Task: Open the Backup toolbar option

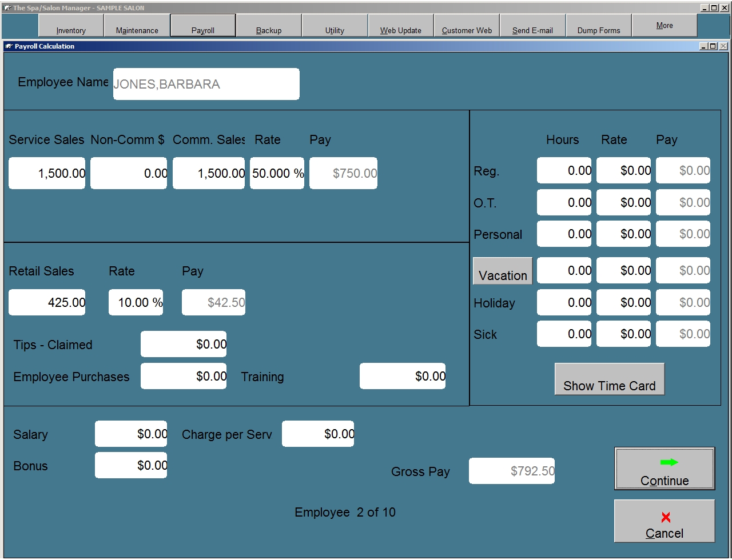Action: coord(269,26)
